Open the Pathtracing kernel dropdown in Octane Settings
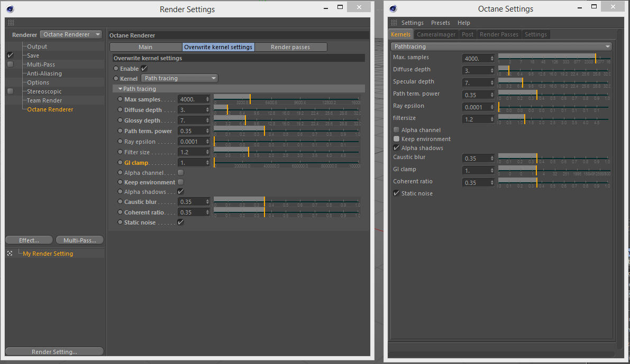Screen dimensions: 630x364 501,46
